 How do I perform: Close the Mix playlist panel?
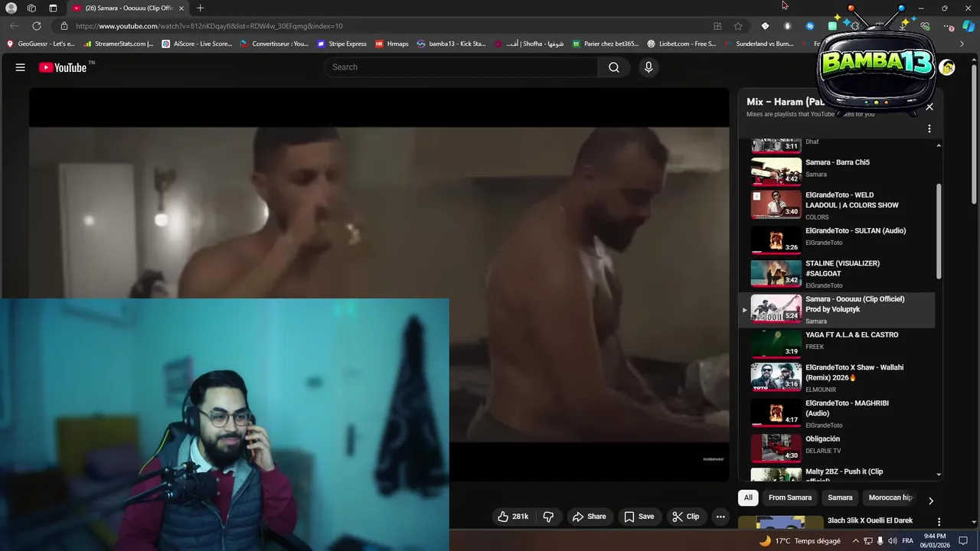pos(929,107)
